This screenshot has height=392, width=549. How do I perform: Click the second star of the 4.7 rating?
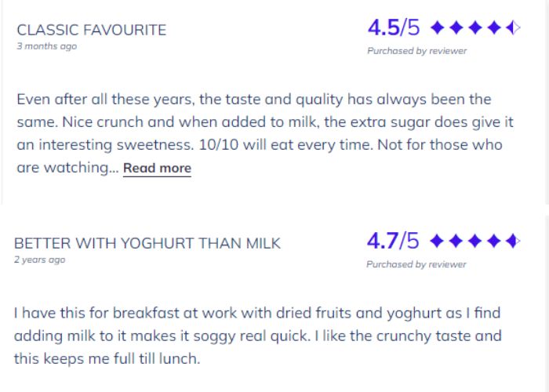pos(456,241)
